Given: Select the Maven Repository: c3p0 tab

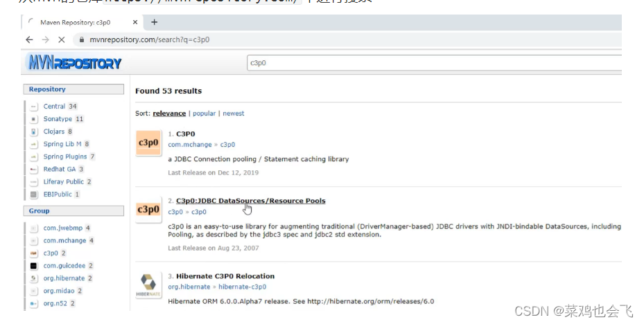Looking at the screenshot, I should point(81,22).
